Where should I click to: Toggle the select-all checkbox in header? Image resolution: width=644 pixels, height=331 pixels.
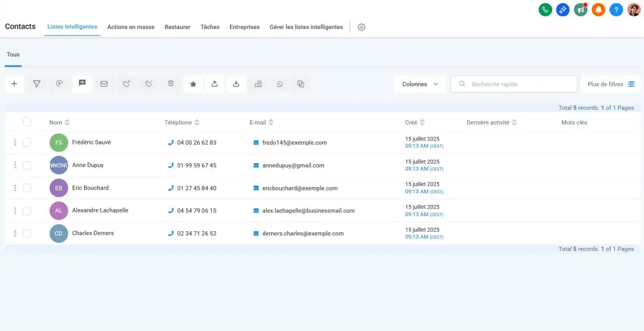(27, 122)
